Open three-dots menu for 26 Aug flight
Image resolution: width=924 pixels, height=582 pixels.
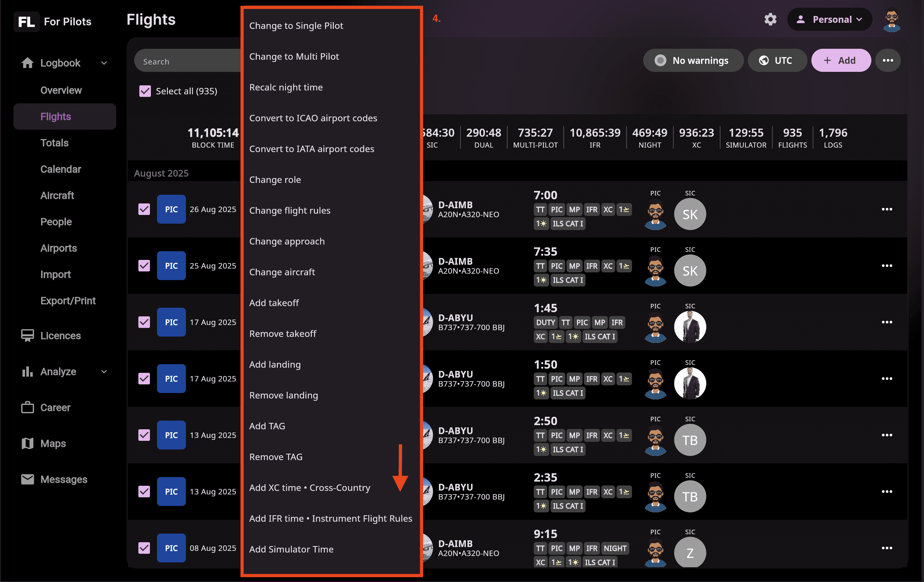[x=886, y=209]
